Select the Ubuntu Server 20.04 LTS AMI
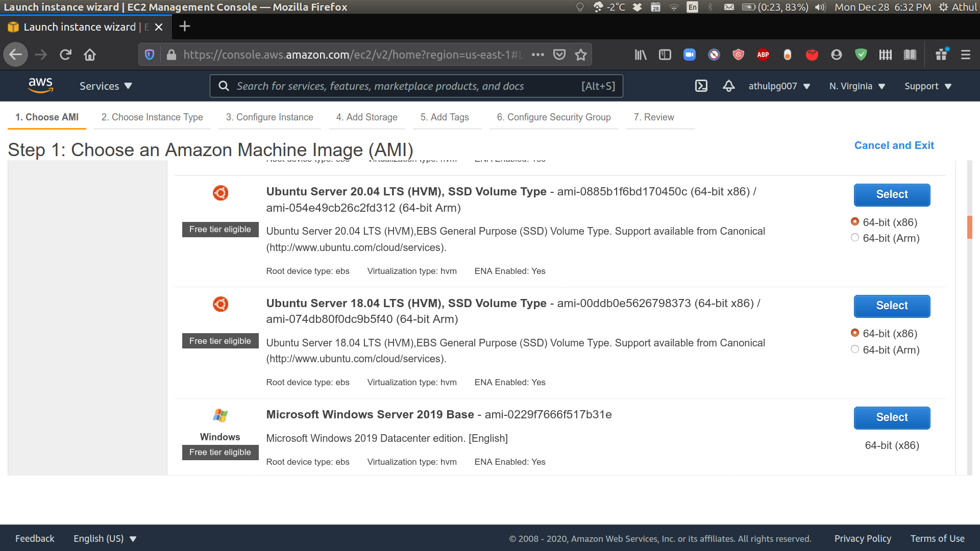 pyautogui.click(x=892, y=195)
